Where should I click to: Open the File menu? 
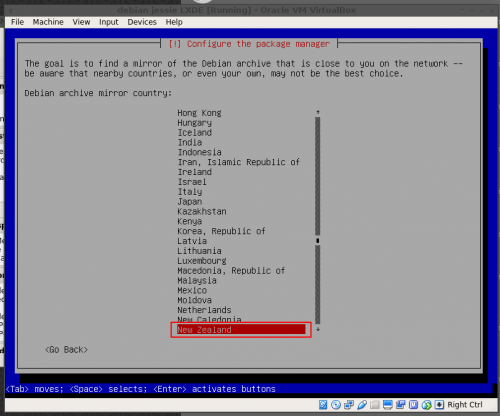tap(17, 22)
